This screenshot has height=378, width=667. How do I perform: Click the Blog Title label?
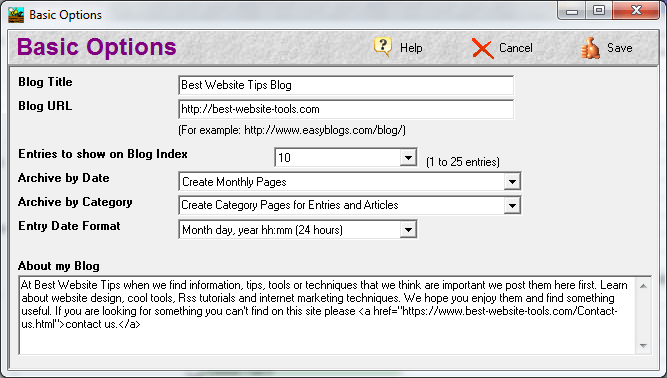45,82
